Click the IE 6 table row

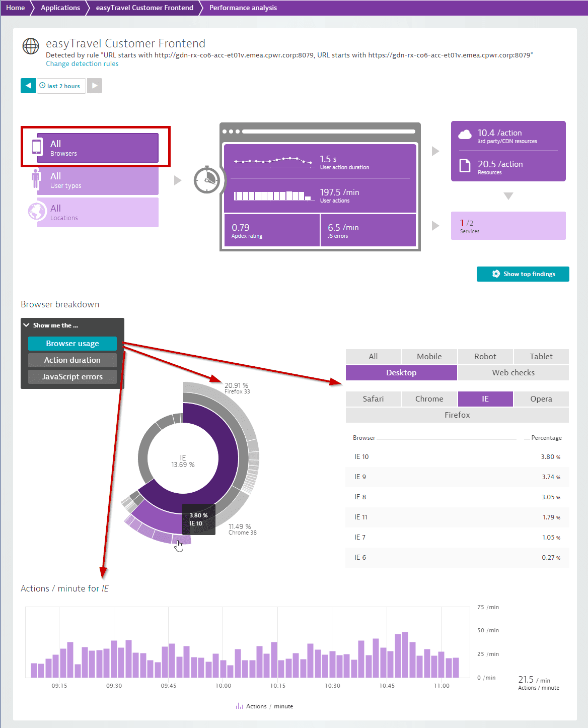pos(457,558)
